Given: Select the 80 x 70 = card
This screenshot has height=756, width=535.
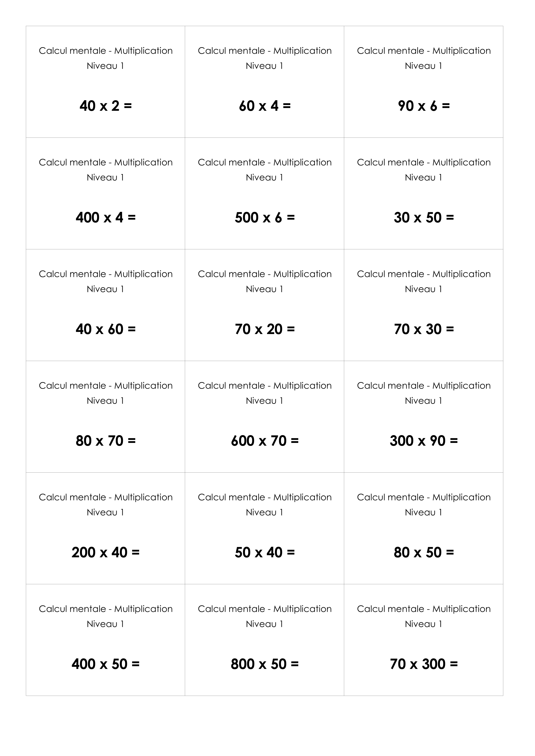Looking at the screenshot, I should [105, 417].
